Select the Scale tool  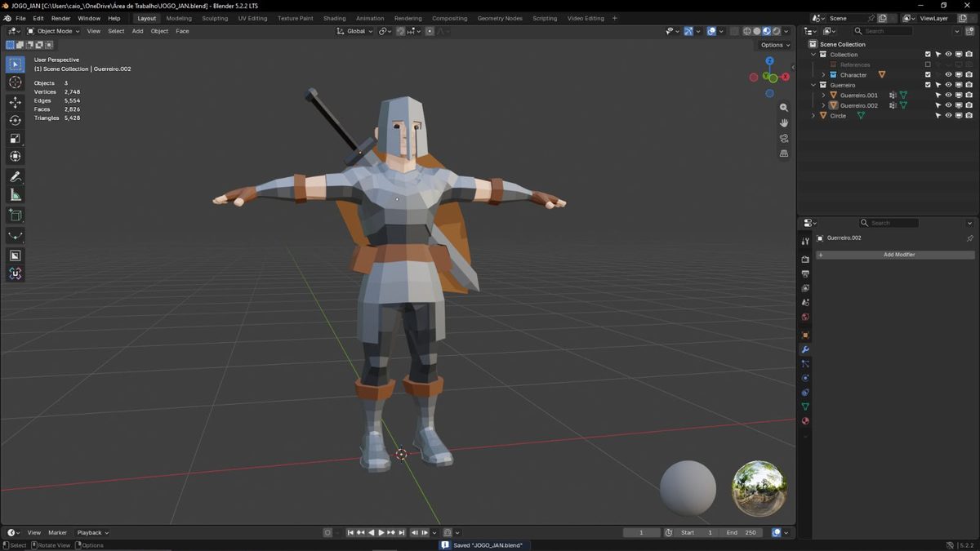pyautogui.click(x=16, y=138)
